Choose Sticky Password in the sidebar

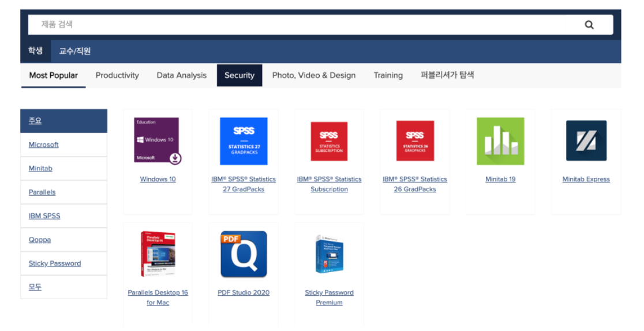click(63, 263)
